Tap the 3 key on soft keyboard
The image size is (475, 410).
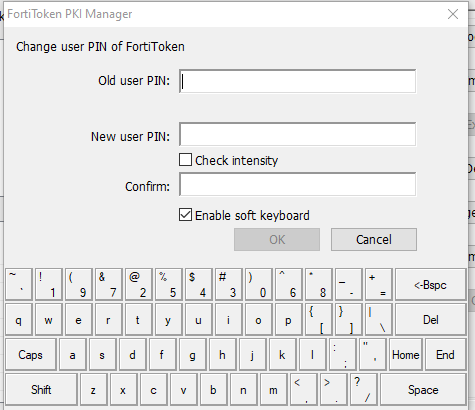(x=229, y=284)
